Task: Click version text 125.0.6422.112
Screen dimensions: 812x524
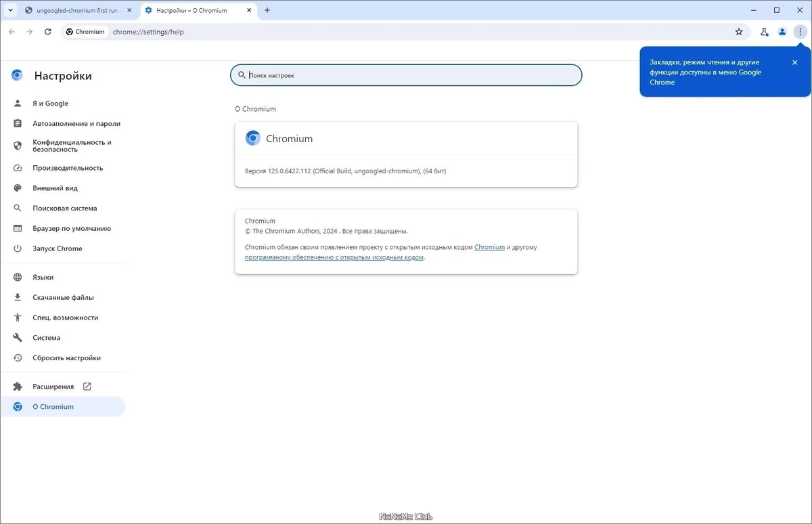Action: click(290, 171)
